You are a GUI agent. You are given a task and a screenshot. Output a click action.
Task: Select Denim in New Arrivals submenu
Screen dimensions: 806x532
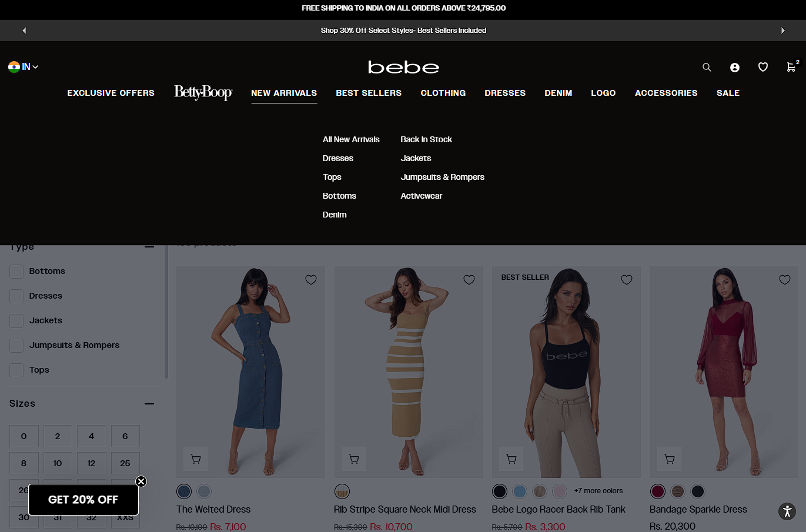(335, 215)
